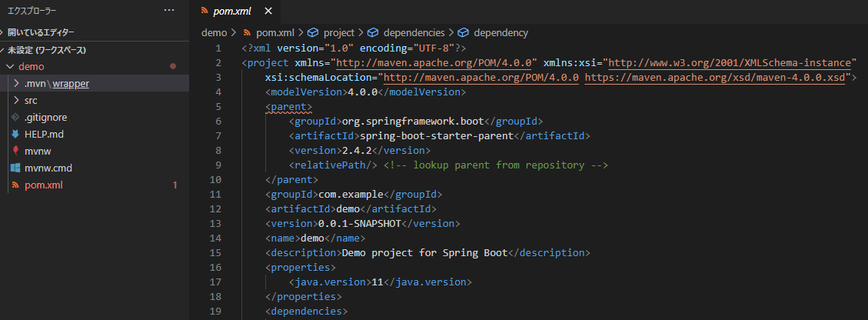
Task: Click the dependencies breadcrumb item
Action: [414, 33]
